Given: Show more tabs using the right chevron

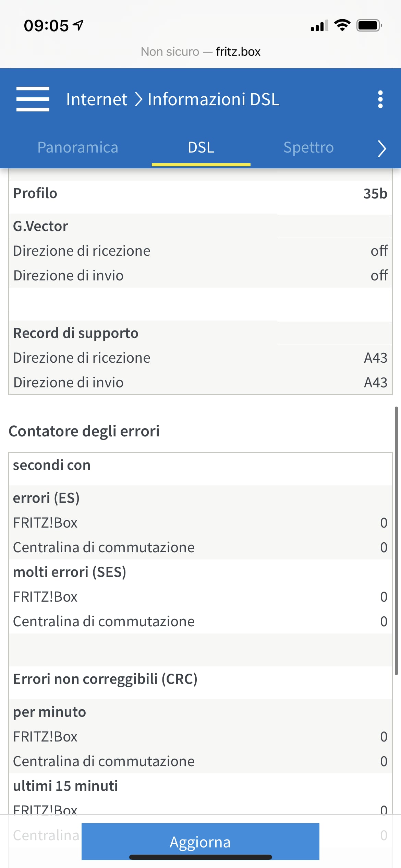Looking at the screenshot, I should click(382, 148).
